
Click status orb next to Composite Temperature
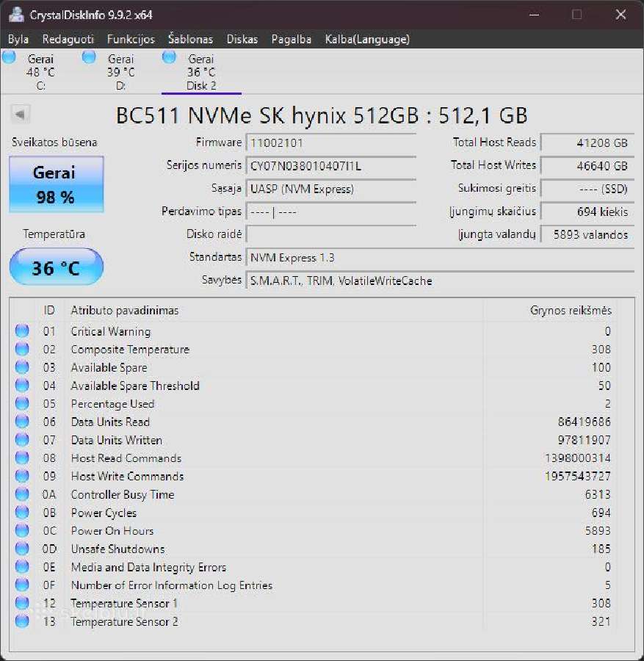coord(22,349)
